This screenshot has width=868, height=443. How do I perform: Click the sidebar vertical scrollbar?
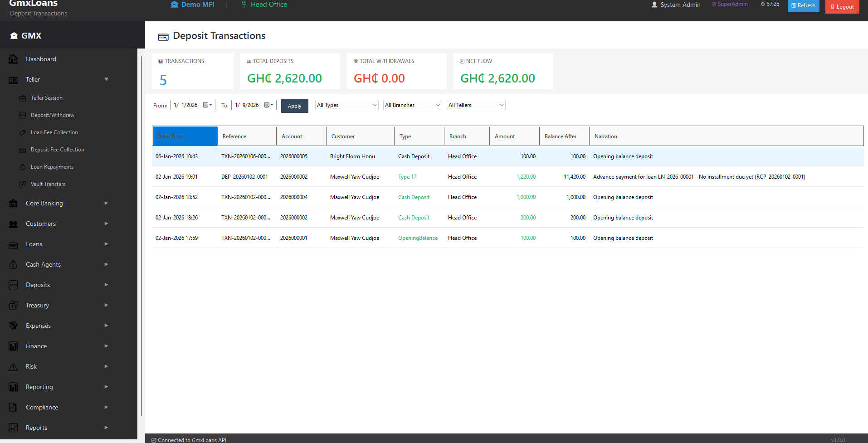[141, 236]
